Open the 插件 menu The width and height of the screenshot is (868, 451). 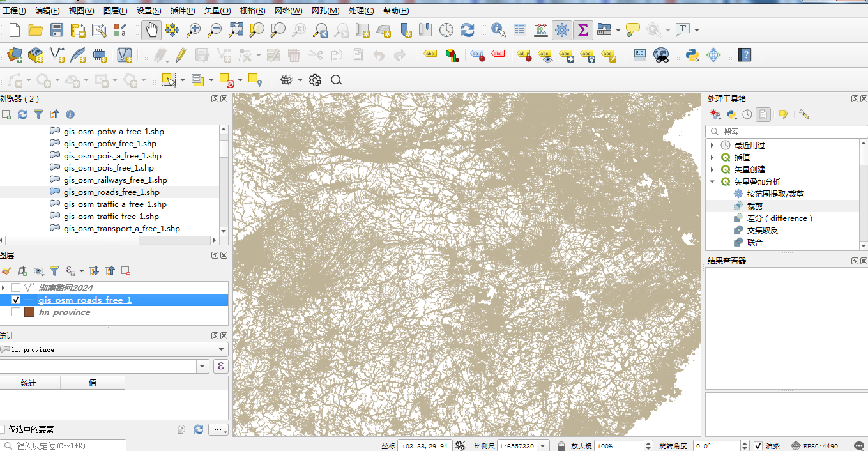(183, 11)
